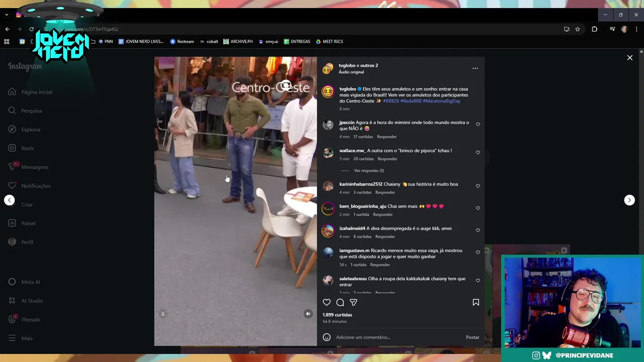This screenshot has width=644, height=362.
Task: Click the #RedeBBB hashtag
Action: click(411, 101)
